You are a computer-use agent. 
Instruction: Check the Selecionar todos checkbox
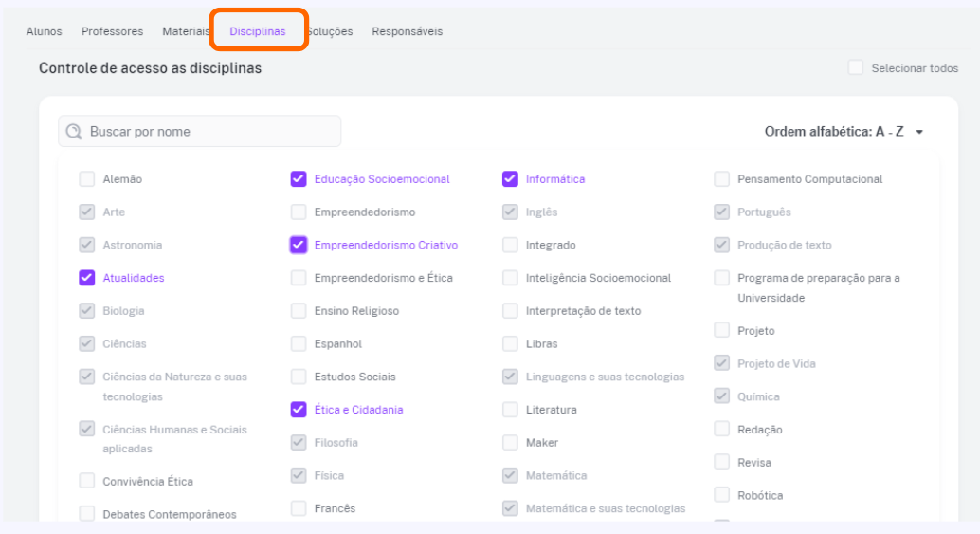pos(856,67)
